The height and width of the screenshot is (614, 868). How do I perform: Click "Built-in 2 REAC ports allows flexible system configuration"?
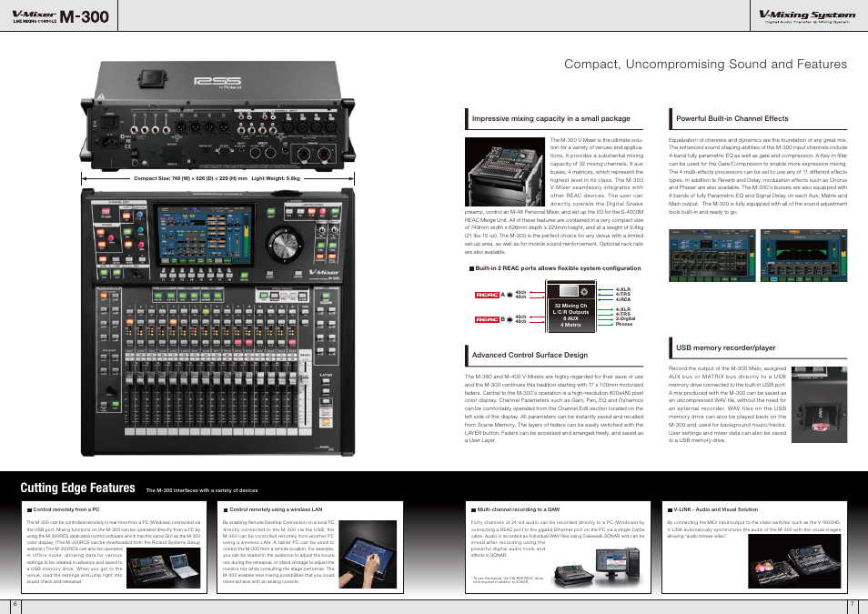tap(558, 268)
